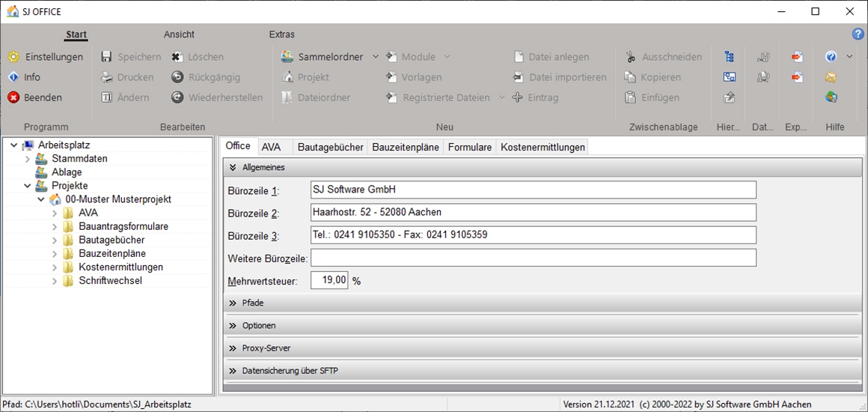This screenshot has height=412, width=868.
Task: Collapse the Arbeitsplatz tree node
Action: pyautogui.click(x=13, y=145)
